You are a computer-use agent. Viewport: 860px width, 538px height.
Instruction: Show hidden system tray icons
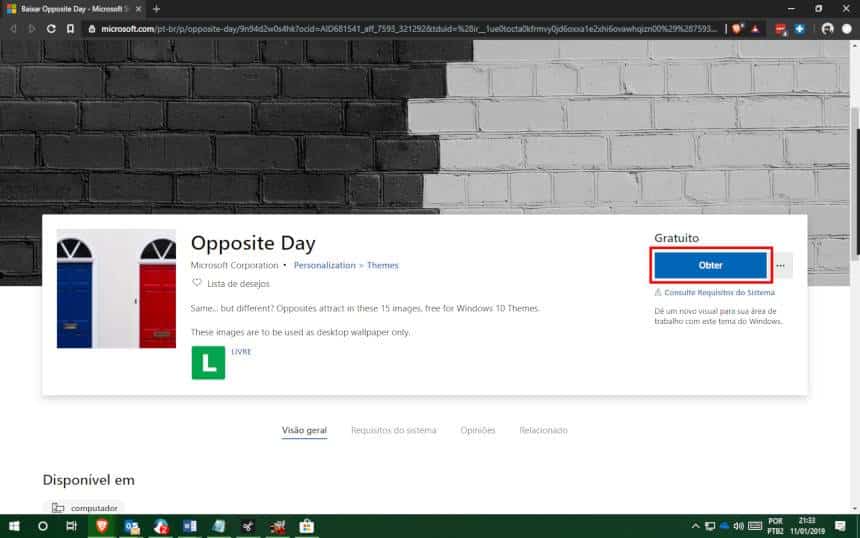click(x=695, y=526)
